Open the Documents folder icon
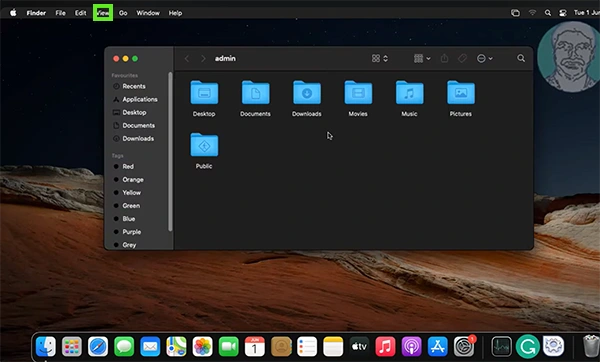Image resolution: width=600 pixels, height=362 pixels. point(256,92)
